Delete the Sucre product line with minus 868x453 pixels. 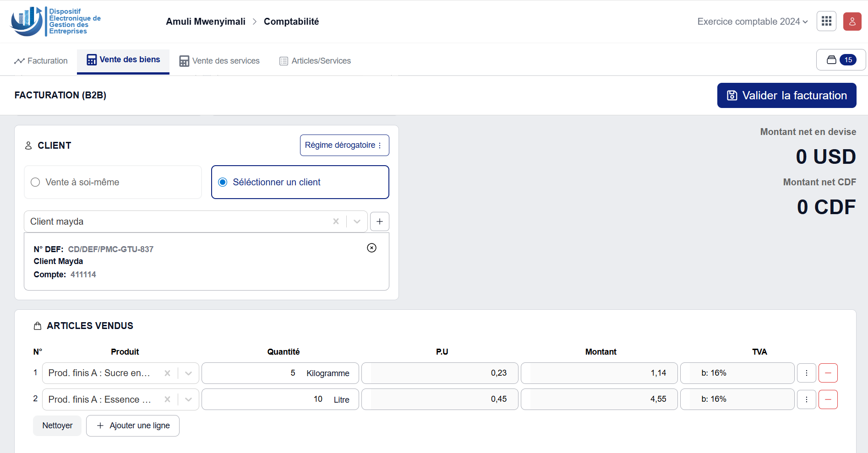(x=828, y=373)
